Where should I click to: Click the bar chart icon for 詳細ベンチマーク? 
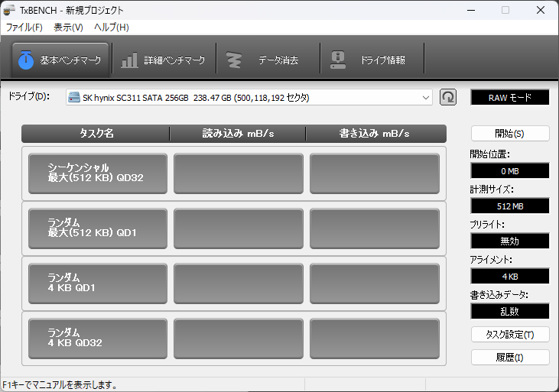pyautogui.click(x=130, y=60)
